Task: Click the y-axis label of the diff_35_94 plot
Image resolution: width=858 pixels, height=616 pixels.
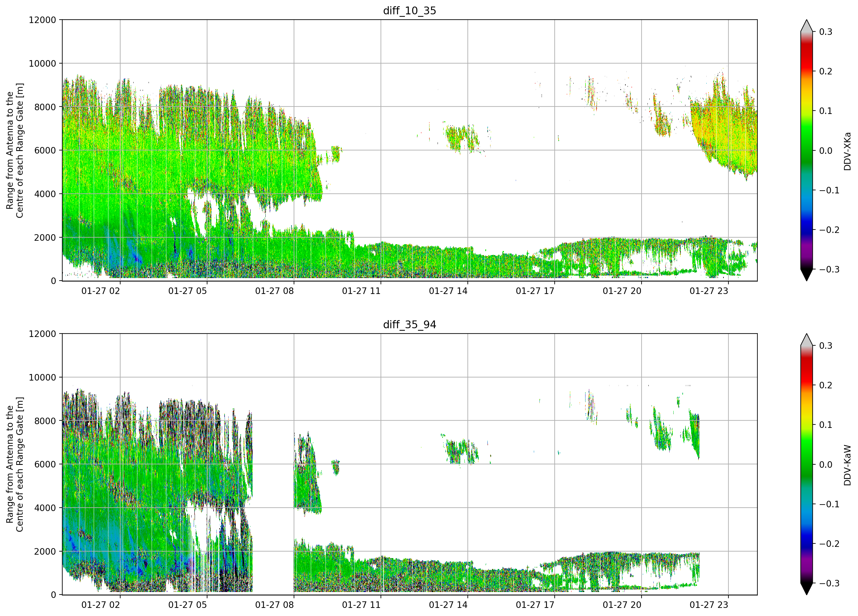Action: [15, 464]
